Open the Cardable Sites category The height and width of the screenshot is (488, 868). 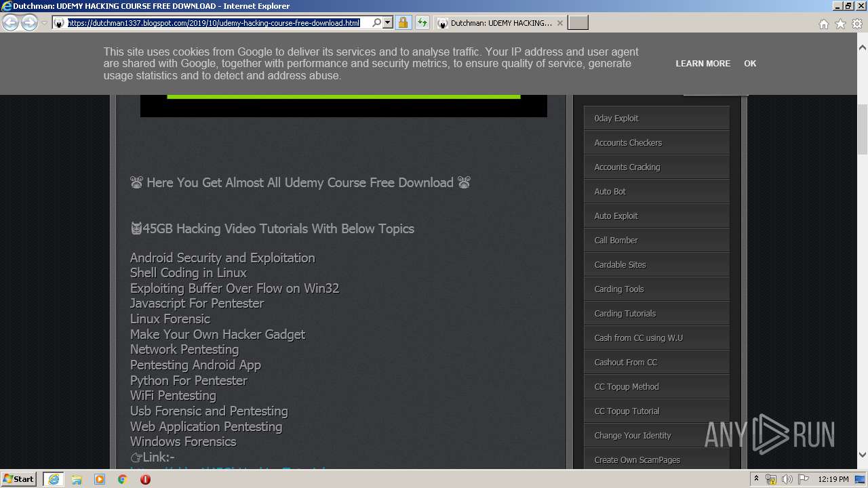click(656, 264)
